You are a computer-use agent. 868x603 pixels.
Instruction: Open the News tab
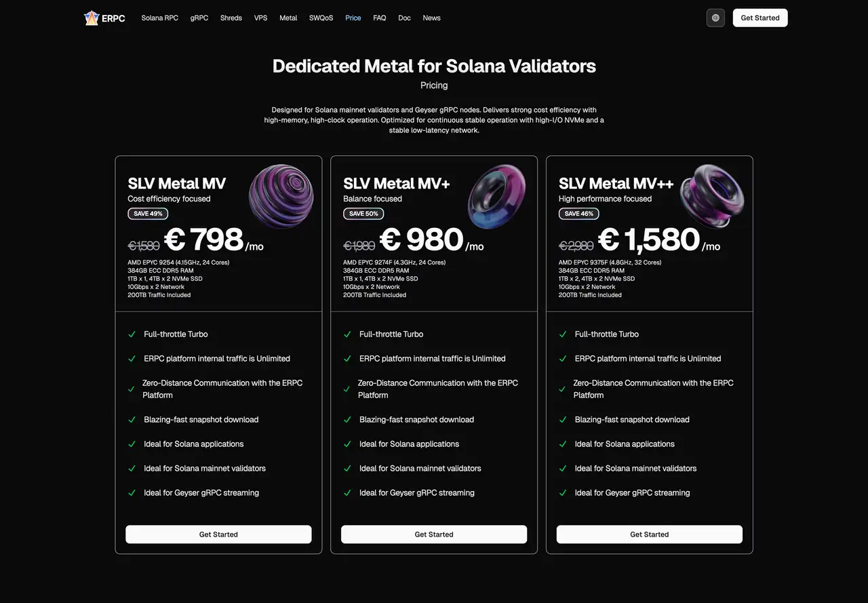[431, 18]
